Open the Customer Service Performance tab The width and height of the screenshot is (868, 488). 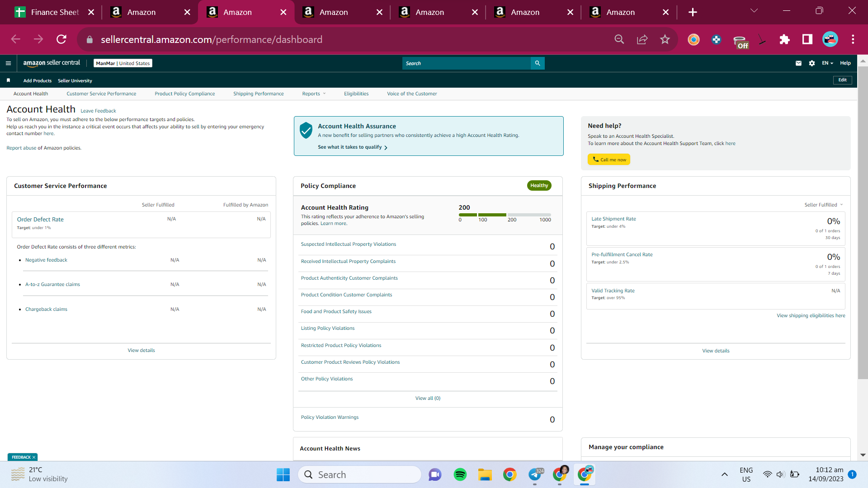point(101,94)
